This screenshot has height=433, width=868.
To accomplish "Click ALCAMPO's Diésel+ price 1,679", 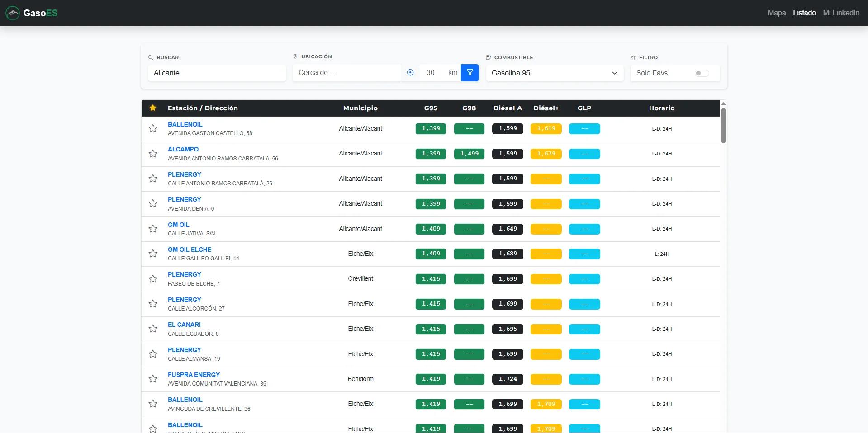I will point(546,154).
